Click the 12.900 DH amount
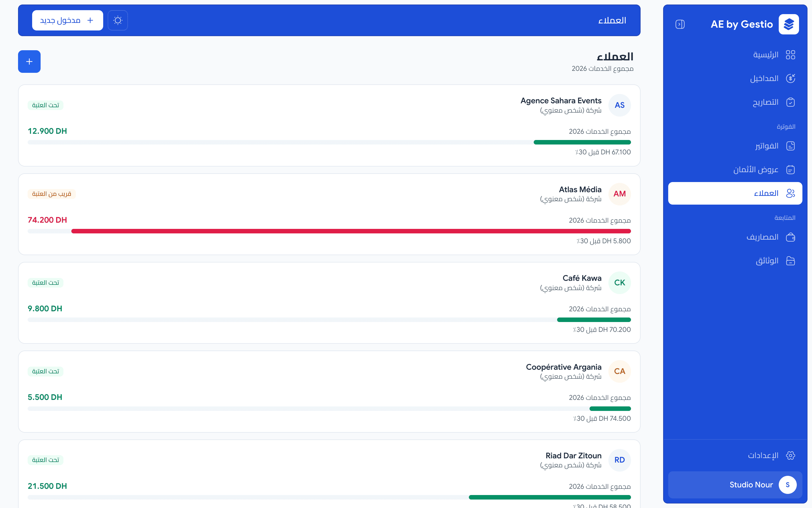The height and width of the screenshot is (508, 812). (47, 131)
